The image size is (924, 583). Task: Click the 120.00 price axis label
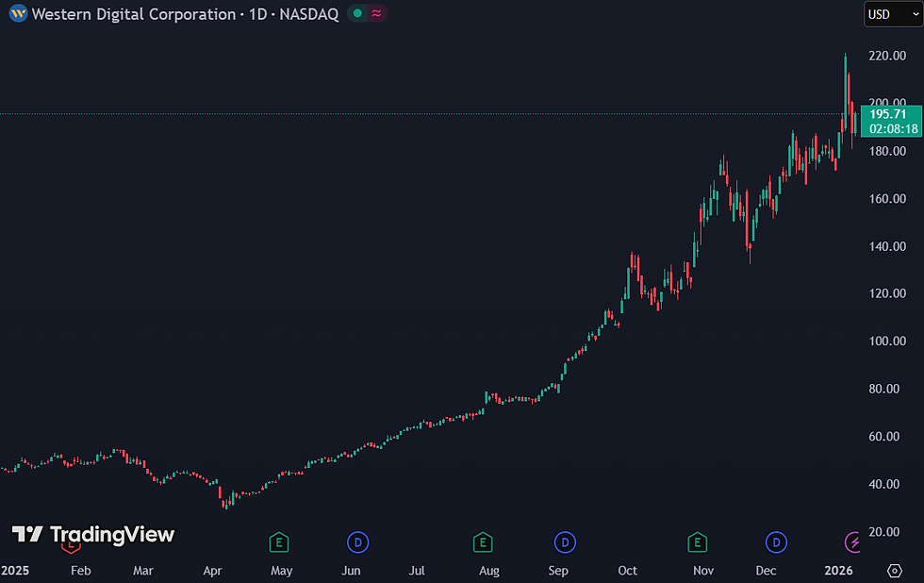[887, 293]
